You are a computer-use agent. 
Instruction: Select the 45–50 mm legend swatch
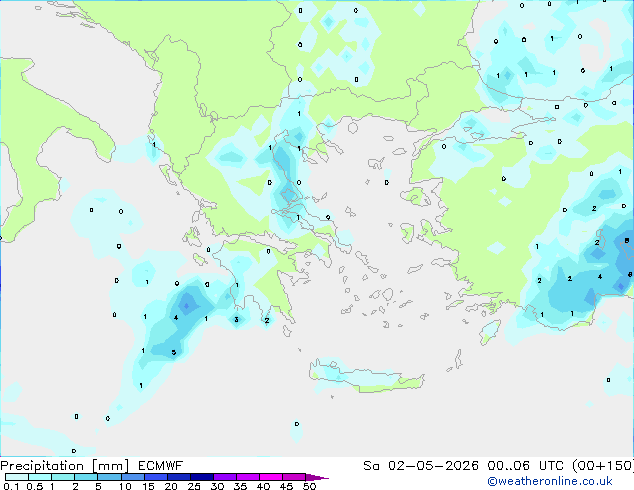coord(294,477)
